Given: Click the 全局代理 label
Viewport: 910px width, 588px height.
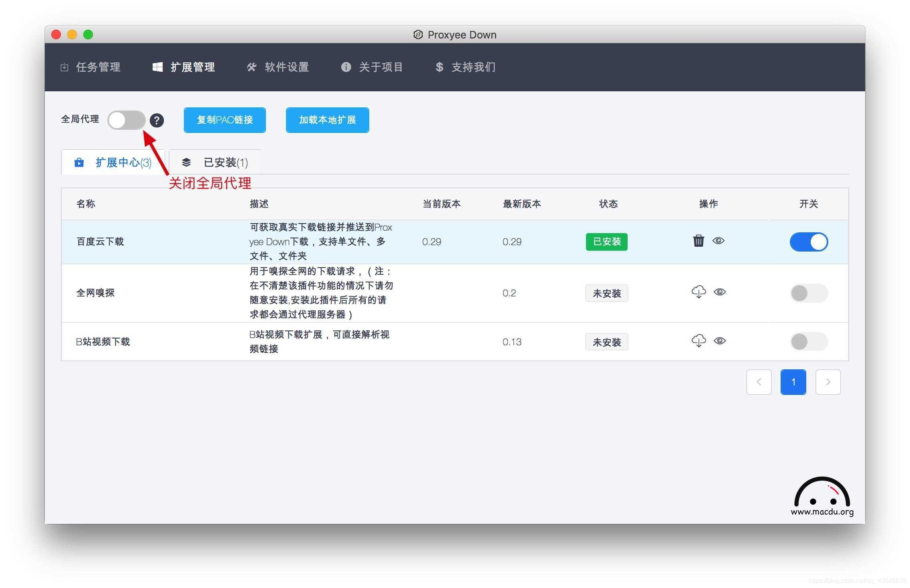Looking at the screenshot, I should [80, 119].
